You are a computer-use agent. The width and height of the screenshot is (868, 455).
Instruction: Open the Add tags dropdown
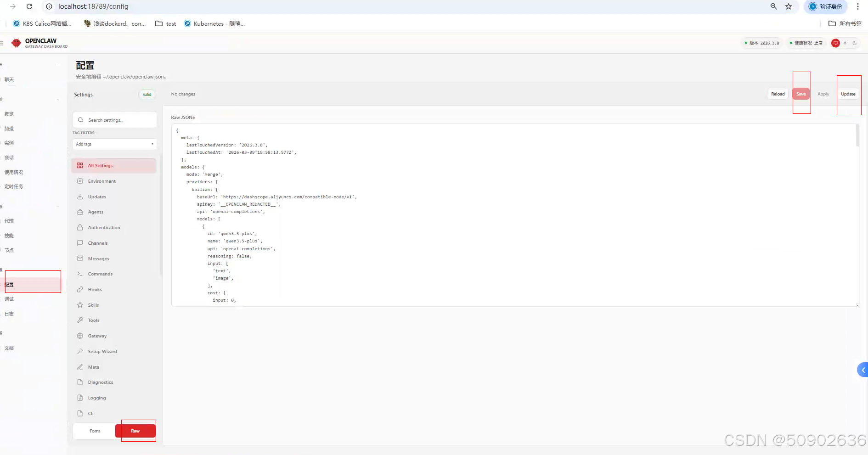(115, 144)
